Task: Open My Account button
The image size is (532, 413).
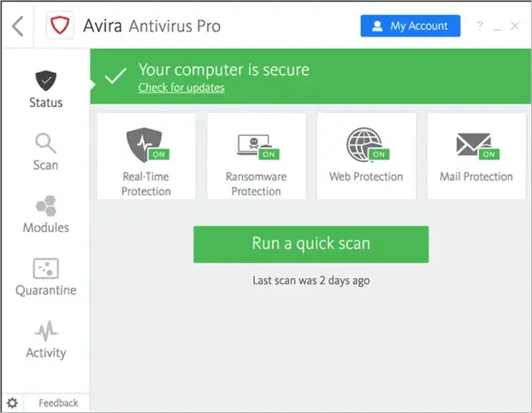Action: [411, 26]
